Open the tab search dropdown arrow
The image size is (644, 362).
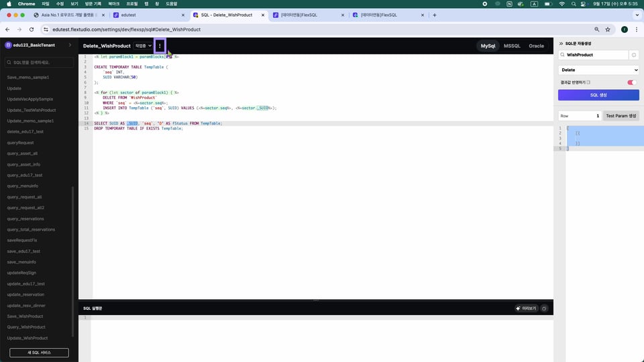click(637, 15)
